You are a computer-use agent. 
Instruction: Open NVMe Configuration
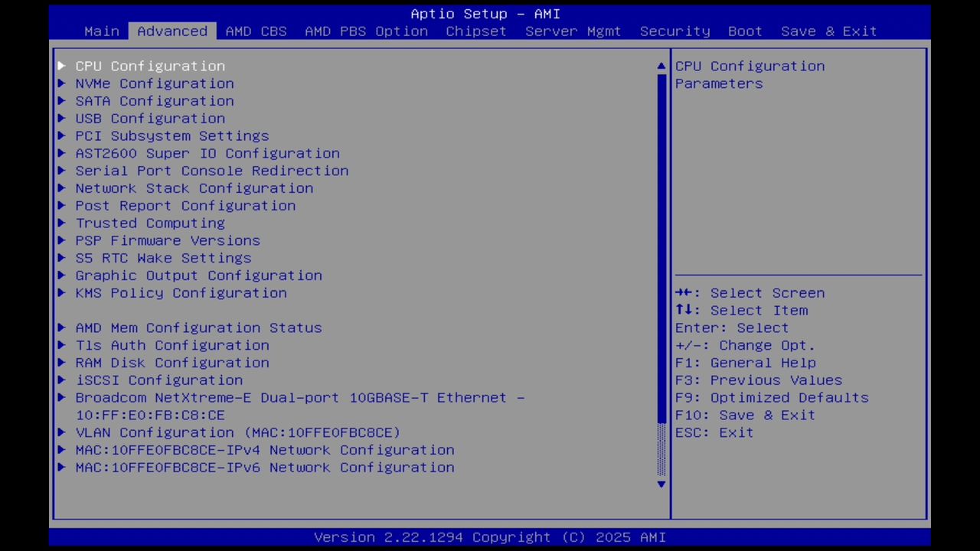click(x=155, y=83)
